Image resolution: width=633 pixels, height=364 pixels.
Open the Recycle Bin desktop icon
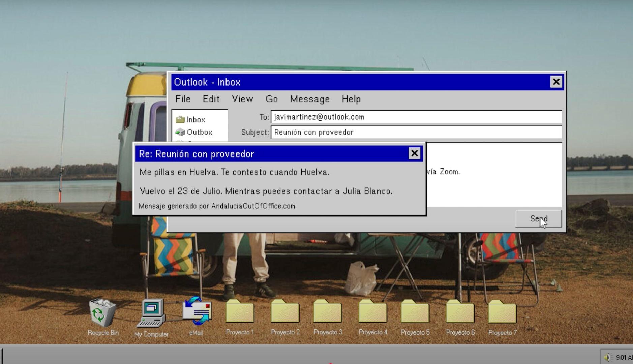pos(102,313)
